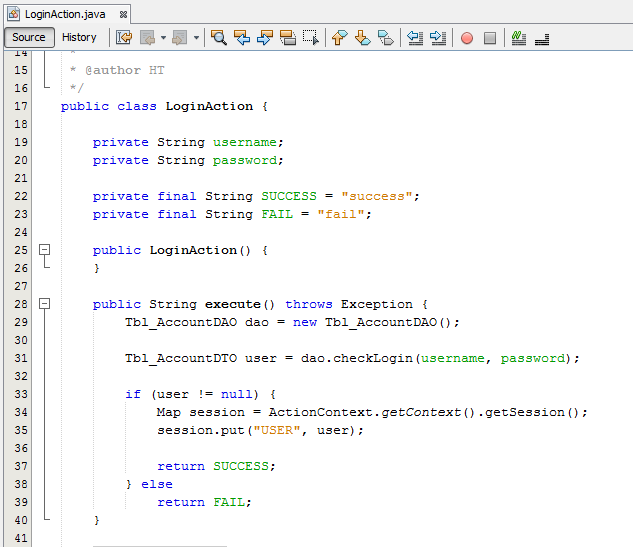Click the throws keyword on line 28
The width and height of the screenshot is (633, 547).
coord(309,304)
